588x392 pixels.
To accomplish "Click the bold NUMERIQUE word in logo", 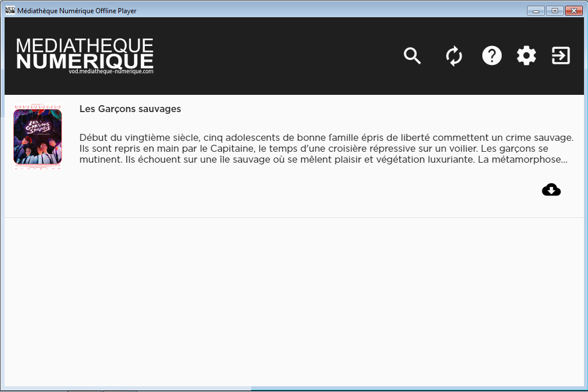I will pos(84,61).
